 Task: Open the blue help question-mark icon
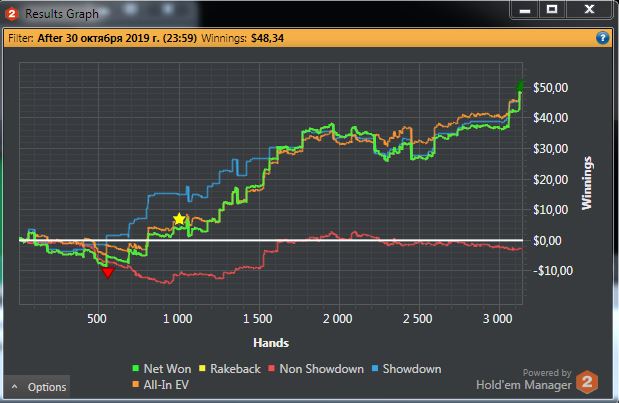tap(602, 38)
